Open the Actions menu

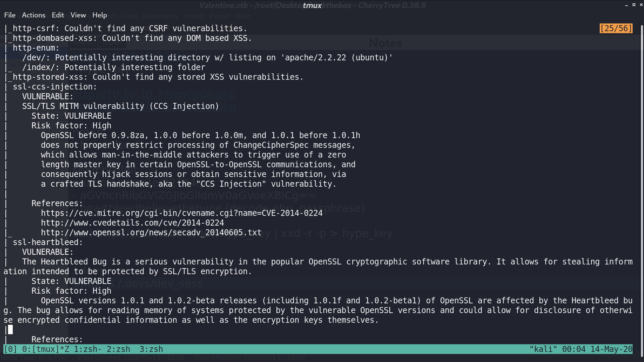tap(34, 15)
